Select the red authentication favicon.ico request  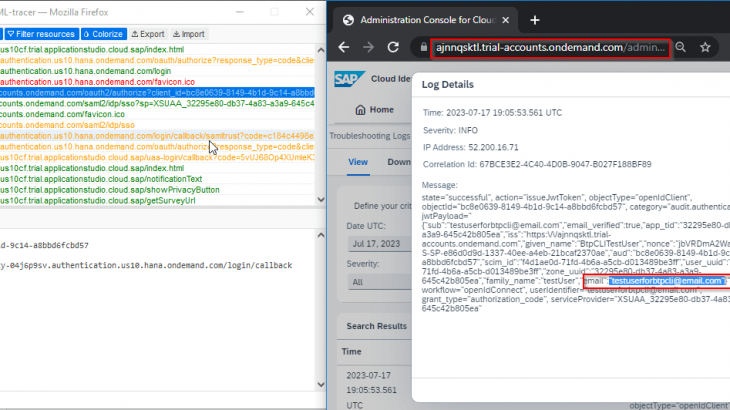click(157, 82)
